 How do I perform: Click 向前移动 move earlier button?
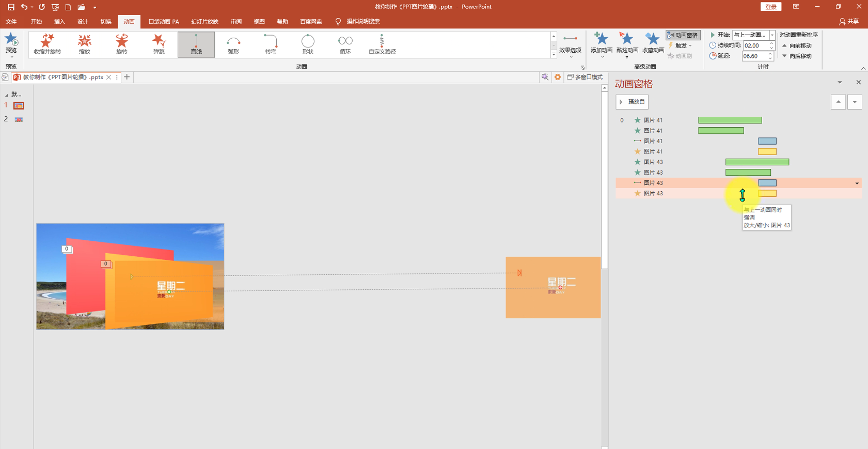[797, 45]
